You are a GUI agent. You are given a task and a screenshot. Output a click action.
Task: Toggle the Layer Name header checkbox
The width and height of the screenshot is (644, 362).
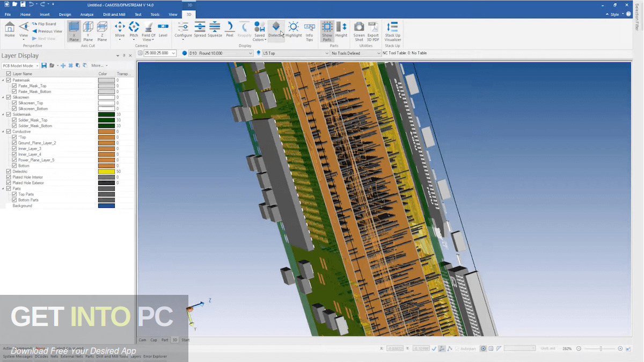[9, 74]
